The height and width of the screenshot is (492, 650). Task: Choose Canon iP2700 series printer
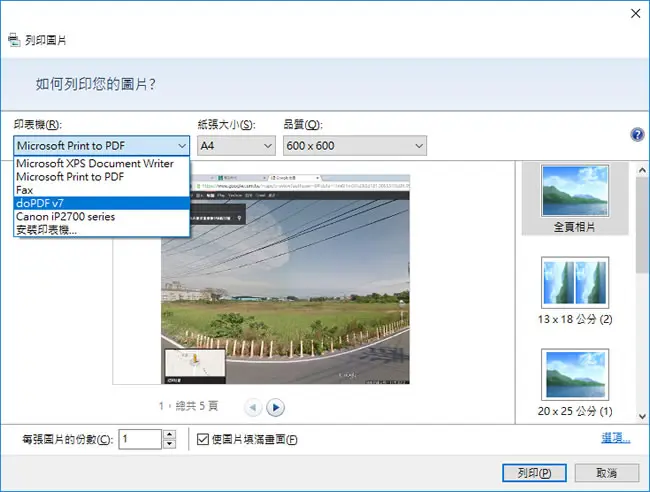102,216
